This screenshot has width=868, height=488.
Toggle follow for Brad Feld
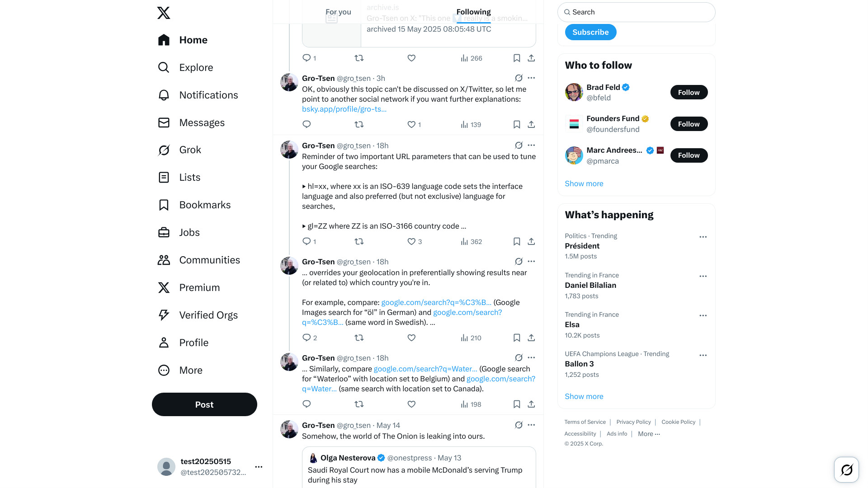pyautogui.click(x=689, y=93)
